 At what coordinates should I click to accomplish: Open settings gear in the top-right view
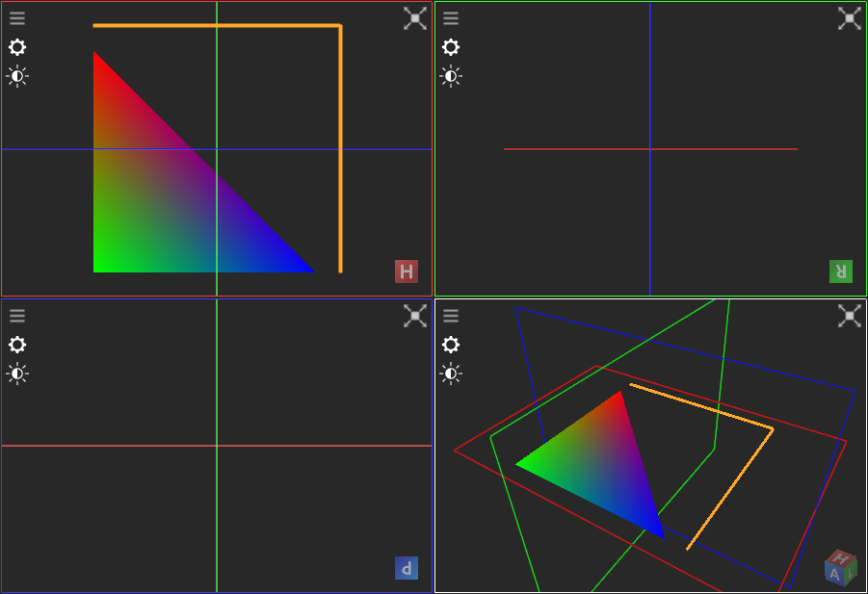point(451,47)
